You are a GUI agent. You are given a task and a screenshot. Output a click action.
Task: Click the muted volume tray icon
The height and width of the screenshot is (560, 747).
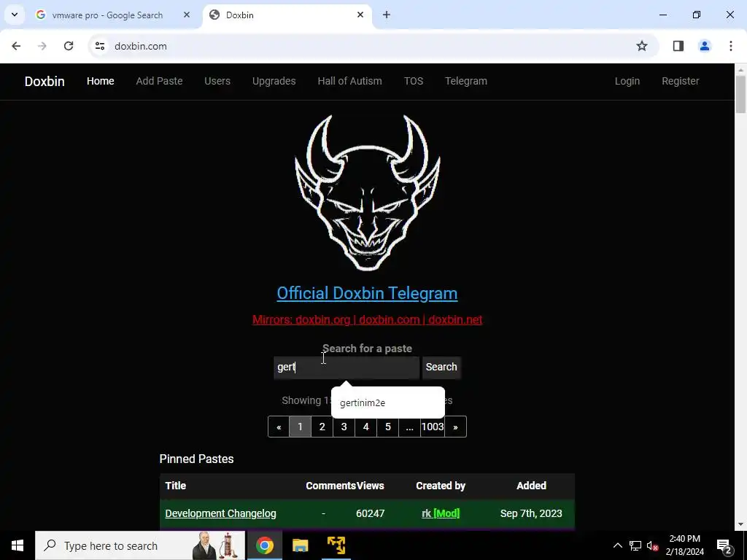click(652, 545)
